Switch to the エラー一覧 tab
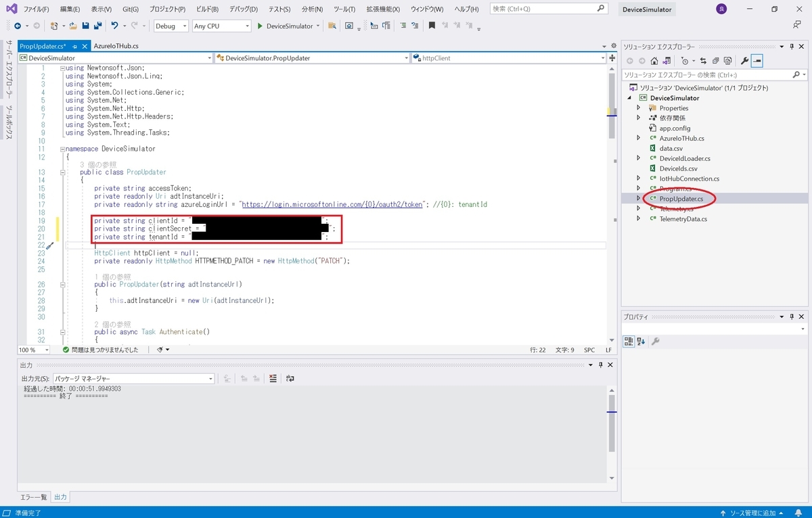The height and width of the screenshot is (518, 812). point(34,497)
